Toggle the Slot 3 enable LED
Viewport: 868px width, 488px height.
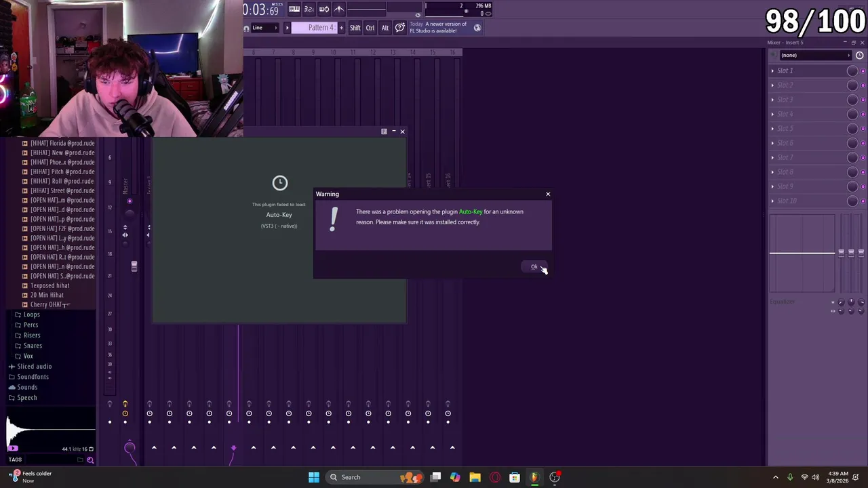coord(863,100)
